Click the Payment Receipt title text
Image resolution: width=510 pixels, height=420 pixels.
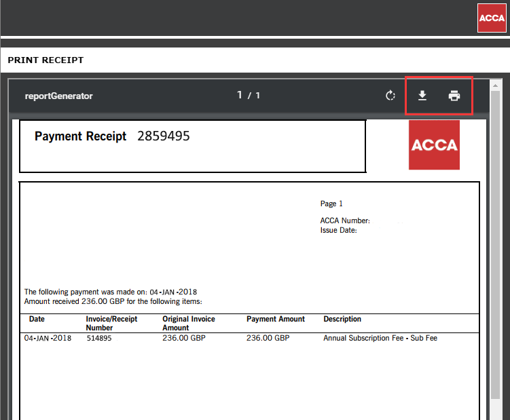pyautogui.click(x=80, y=136)
